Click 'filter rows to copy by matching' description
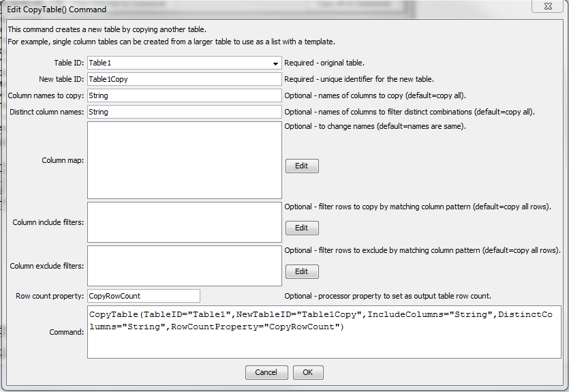Image resolution: width=569 pixels, height=392 pixels. (x=417, y=207)
